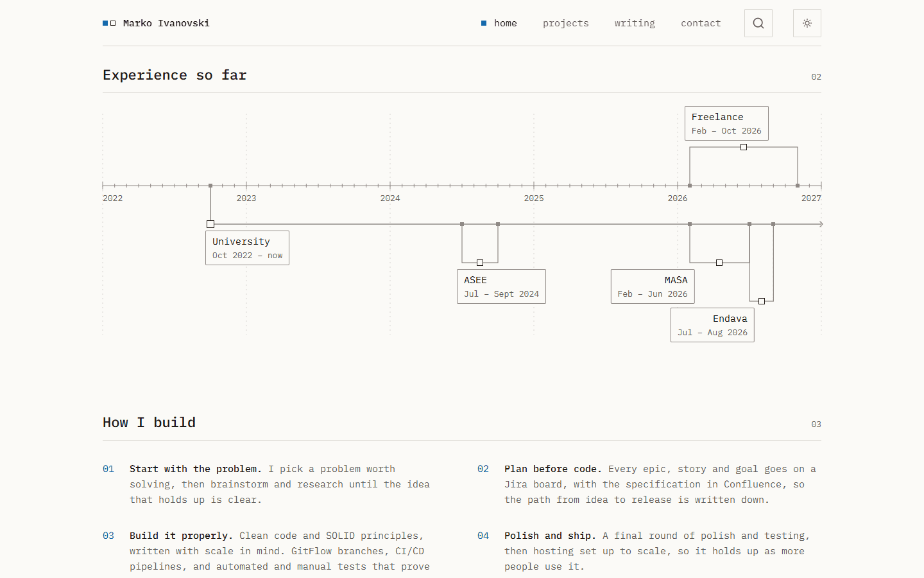Click the "Oct 2022 – now" date text
The height and width of the screenshot is (578, 924).
248,256
